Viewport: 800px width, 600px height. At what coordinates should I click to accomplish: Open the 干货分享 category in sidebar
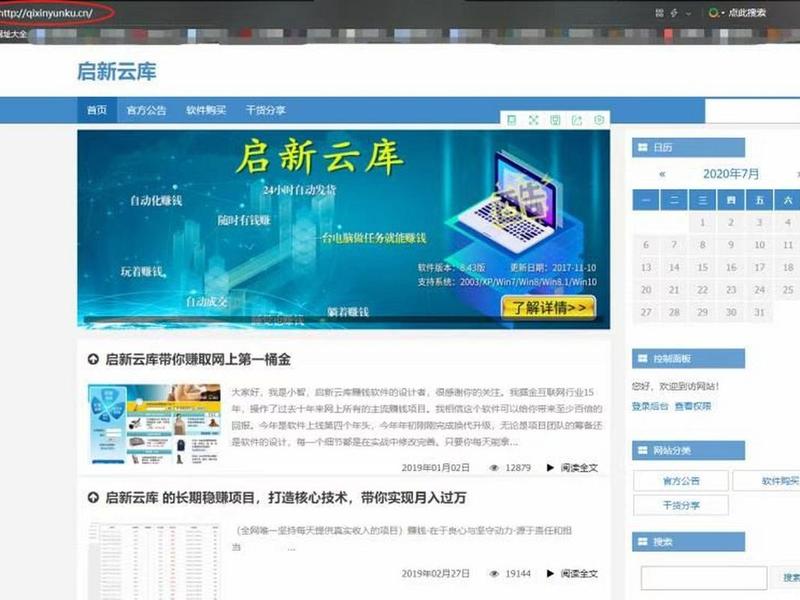click(x=681, y=505)
